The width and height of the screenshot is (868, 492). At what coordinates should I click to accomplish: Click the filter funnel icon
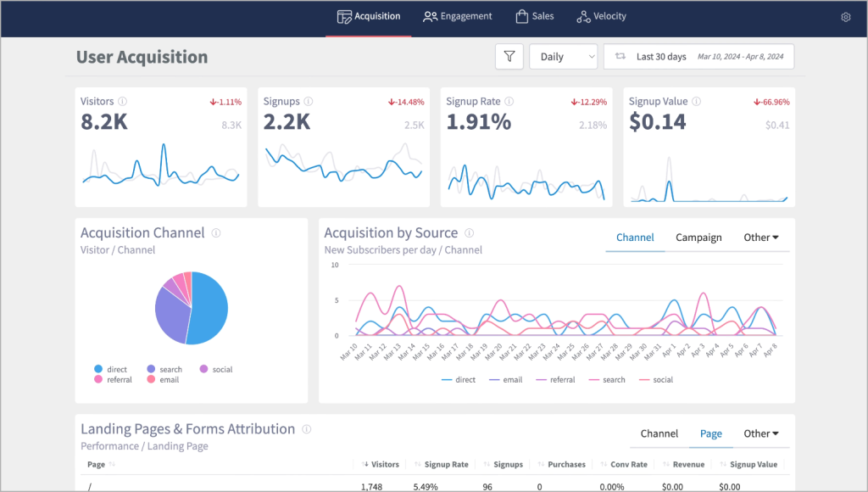(x=509, y=57)
